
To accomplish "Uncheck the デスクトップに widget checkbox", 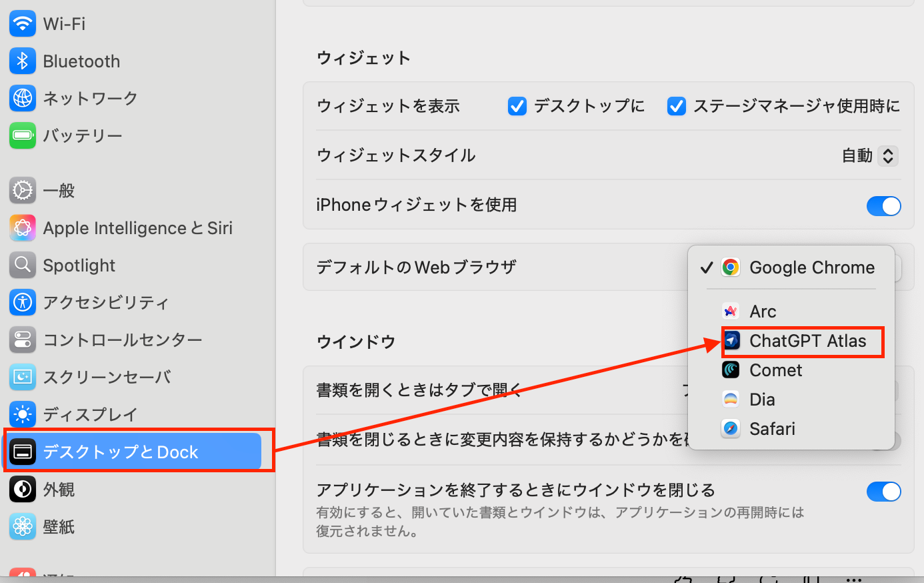I will (x=517, y=106).
